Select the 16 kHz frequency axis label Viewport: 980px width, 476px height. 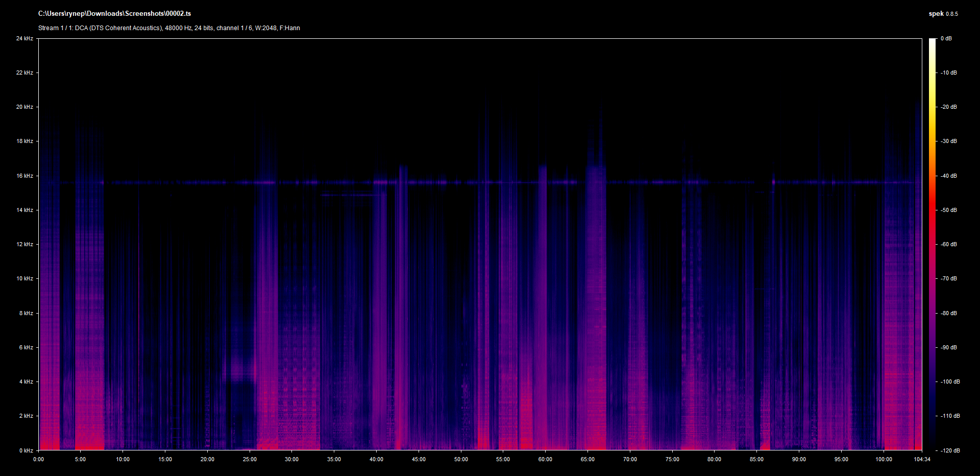coord(24,176)
